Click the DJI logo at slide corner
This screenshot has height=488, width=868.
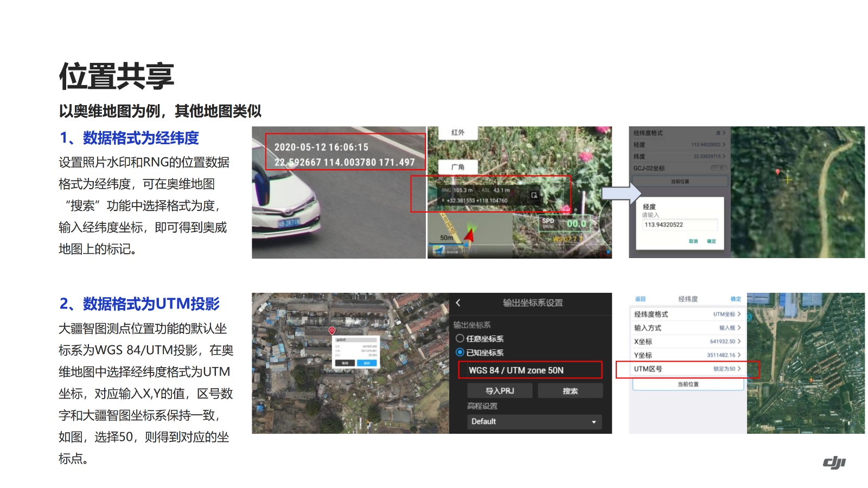(x=834, y=462)
